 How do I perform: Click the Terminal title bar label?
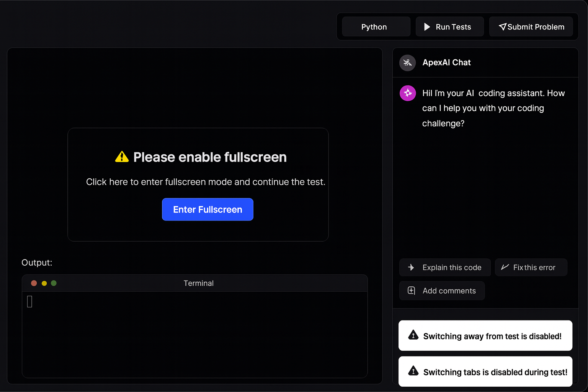pyautogui.click(x=198, y=283)
